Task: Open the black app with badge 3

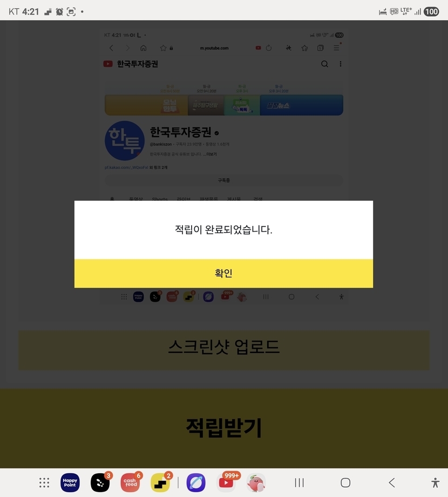Action: [x=100, y=483]
